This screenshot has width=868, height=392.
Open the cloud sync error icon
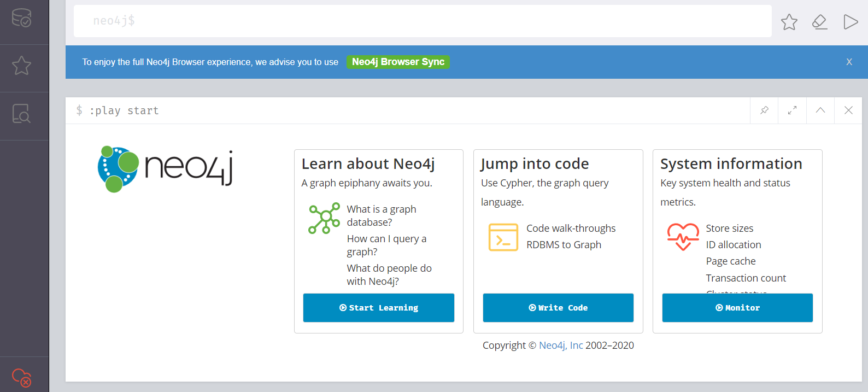click(x=22, y=378)
